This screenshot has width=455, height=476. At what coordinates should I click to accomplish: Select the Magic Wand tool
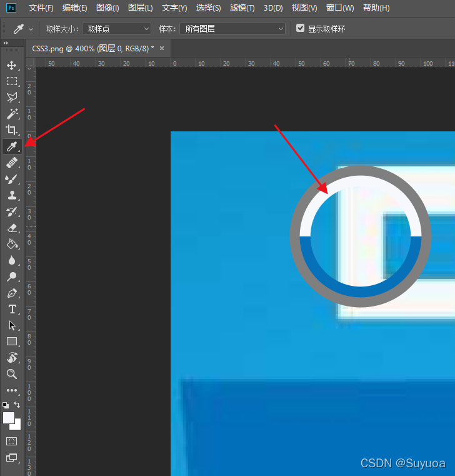12,114
